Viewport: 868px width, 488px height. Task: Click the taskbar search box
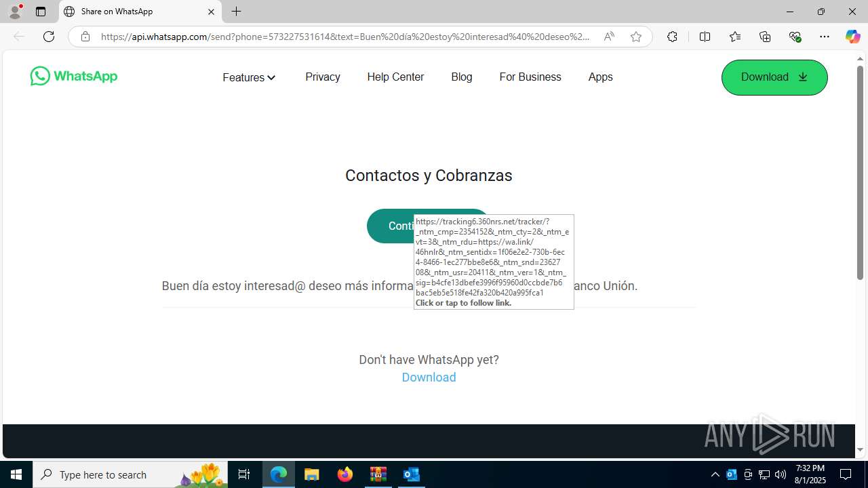tap(130, 474)
